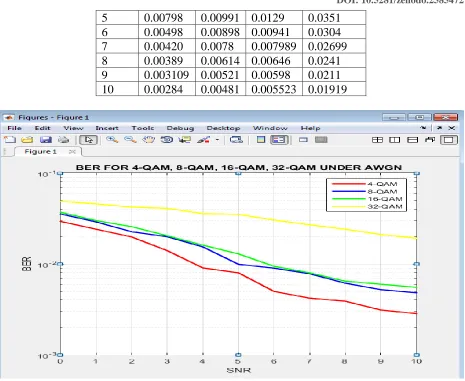Click the table cell 0.003109
The image size is (465, 381).
point(166,75)
